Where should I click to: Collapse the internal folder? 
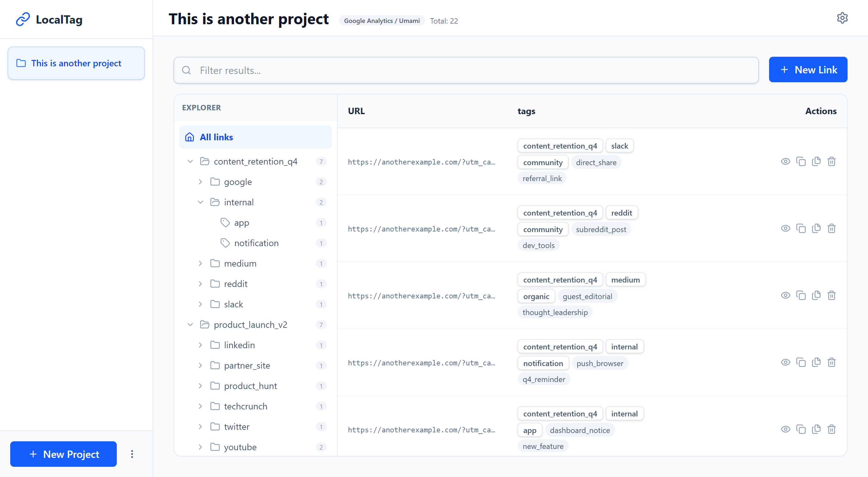(200, 202)
